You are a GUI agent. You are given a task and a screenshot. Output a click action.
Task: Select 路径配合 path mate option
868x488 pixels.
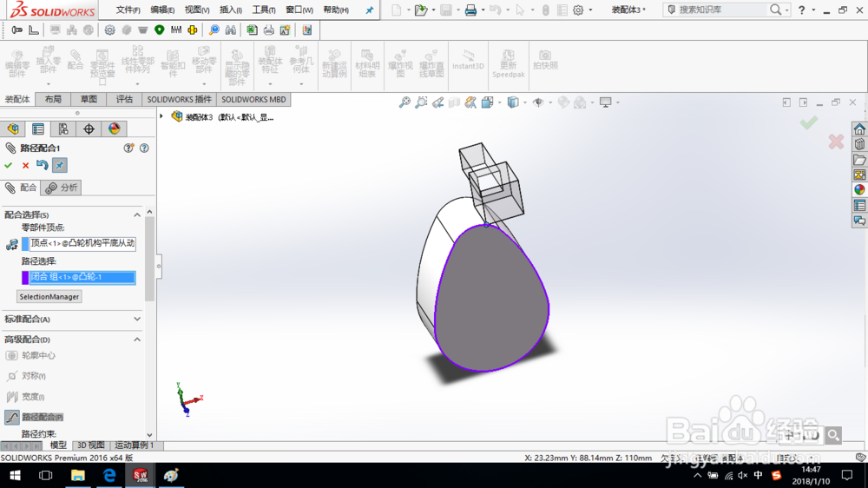(x=35, y=417)
